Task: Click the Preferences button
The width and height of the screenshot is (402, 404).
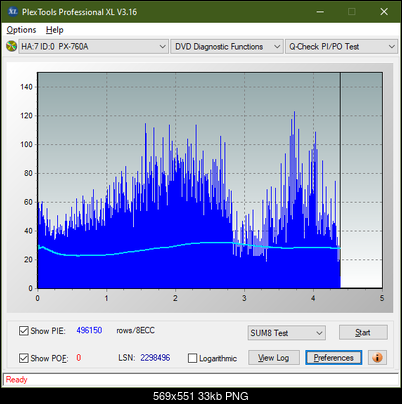Action: [x=333, y=358]
